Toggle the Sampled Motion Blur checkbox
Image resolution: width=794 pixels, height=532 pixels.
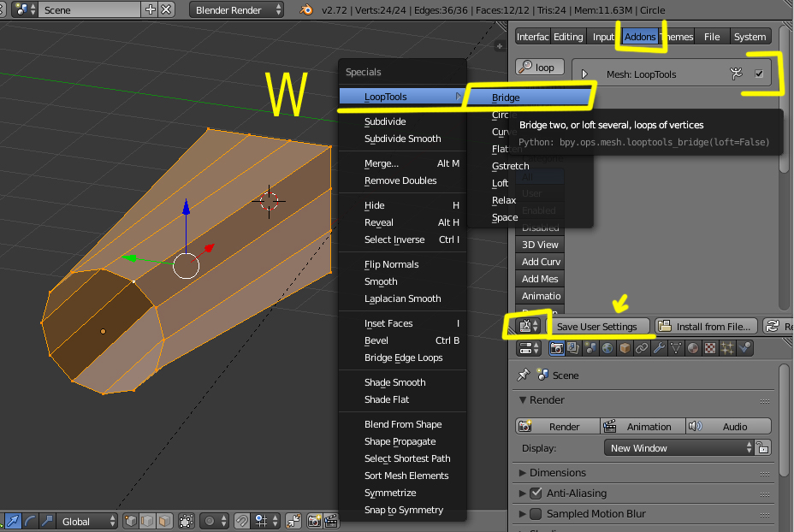[x=536, y=513]
